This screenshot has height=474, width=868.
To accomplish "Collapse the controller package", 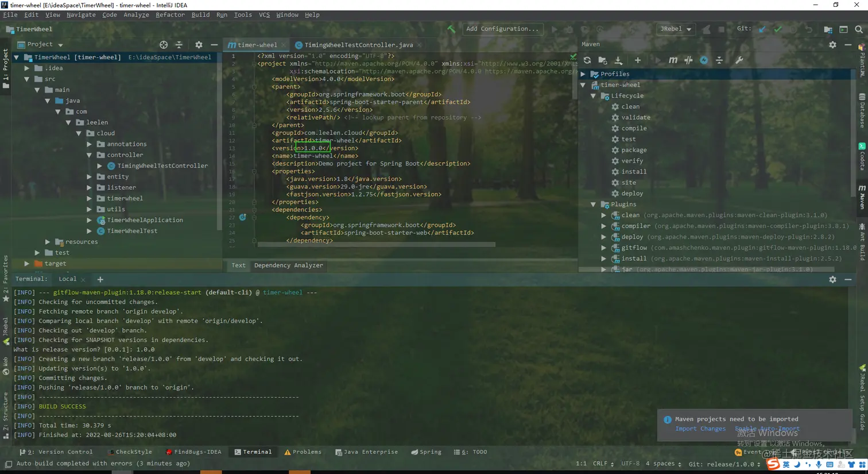I will [x=89, y=155].
